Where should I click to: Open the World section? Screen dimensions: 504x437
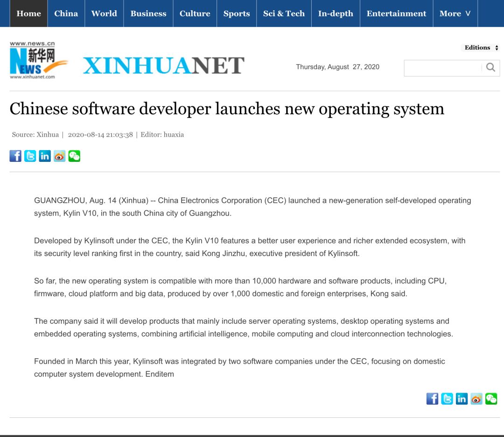(104, 14)
